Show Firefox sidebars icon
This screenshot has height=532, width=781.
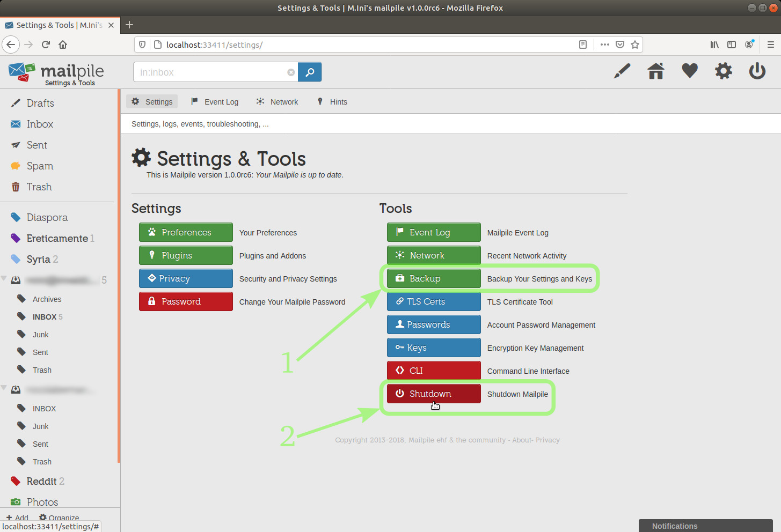pyautogui.click(x=732, y=45)
